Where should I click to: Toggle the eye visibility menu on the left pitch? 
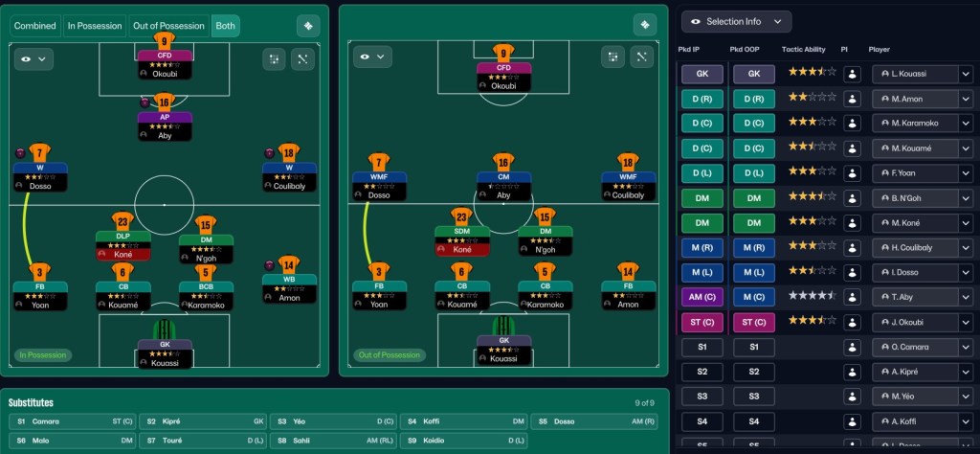click(33, 59)
